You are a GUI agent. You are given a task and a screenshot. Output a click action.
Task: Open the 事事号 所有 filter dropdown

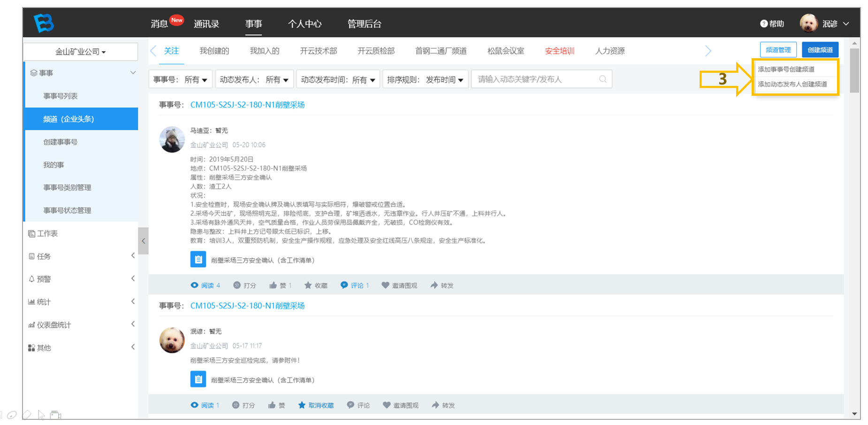coord(181,79)
